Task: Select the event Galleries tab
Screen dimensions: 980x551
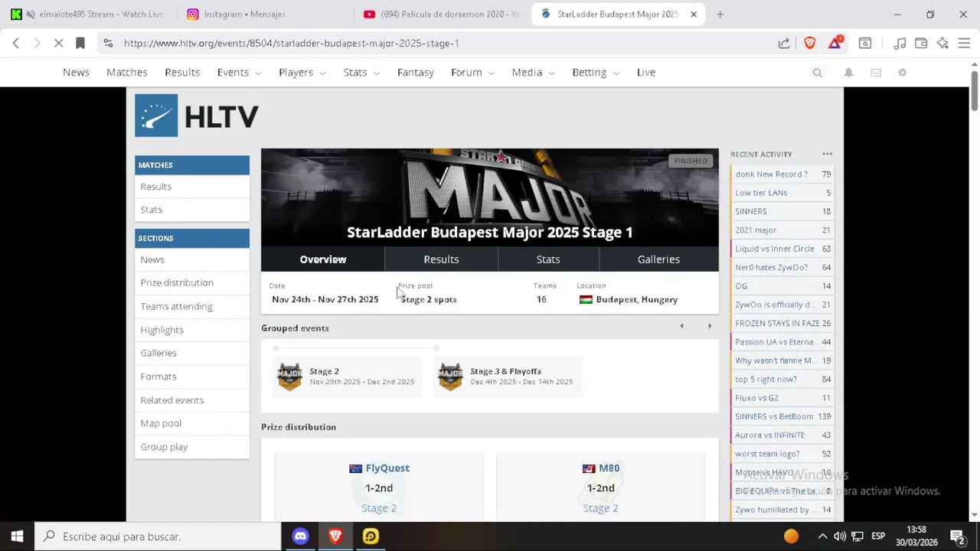Action: click(x=658, y=259)
